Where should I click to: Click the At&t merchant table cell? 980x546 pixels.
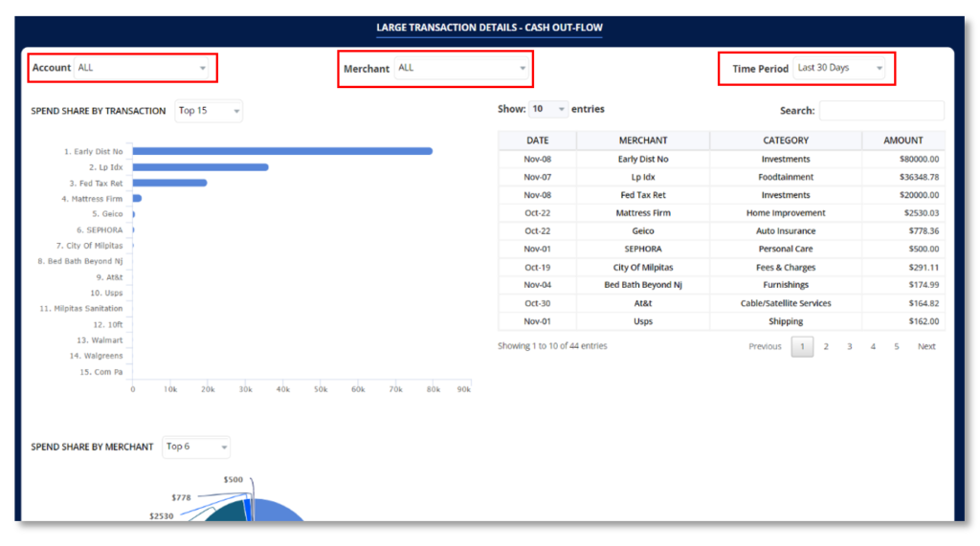[642, 303]
